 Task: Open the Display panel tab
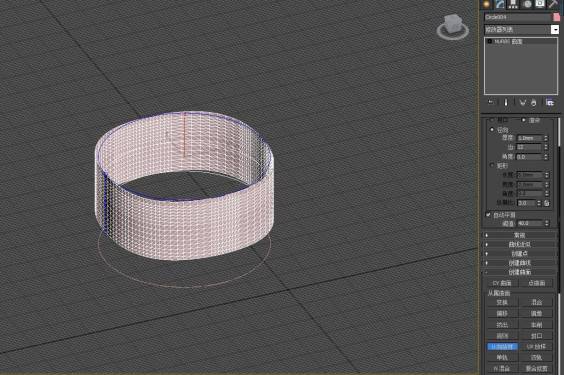coord(540,4)
